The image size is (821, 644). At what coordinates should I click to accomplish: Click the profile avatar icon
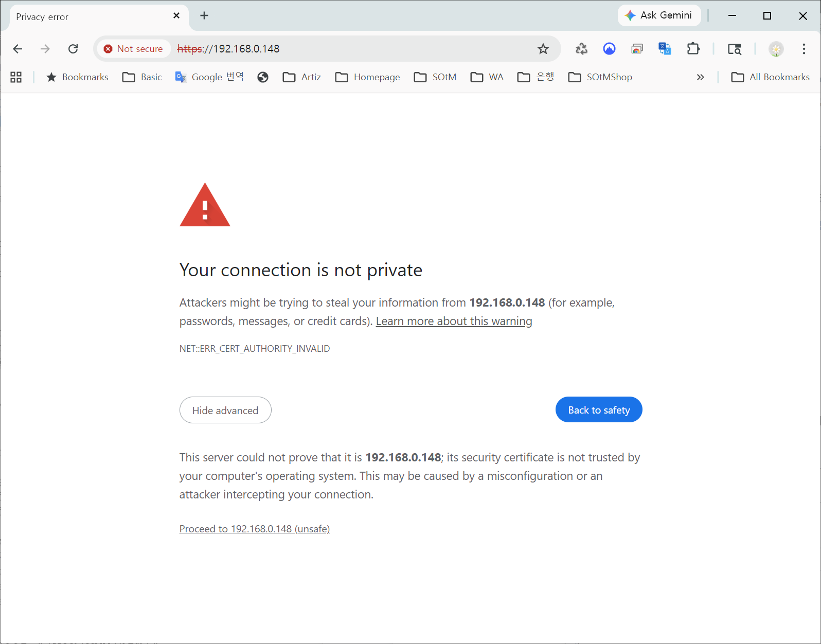776,49
